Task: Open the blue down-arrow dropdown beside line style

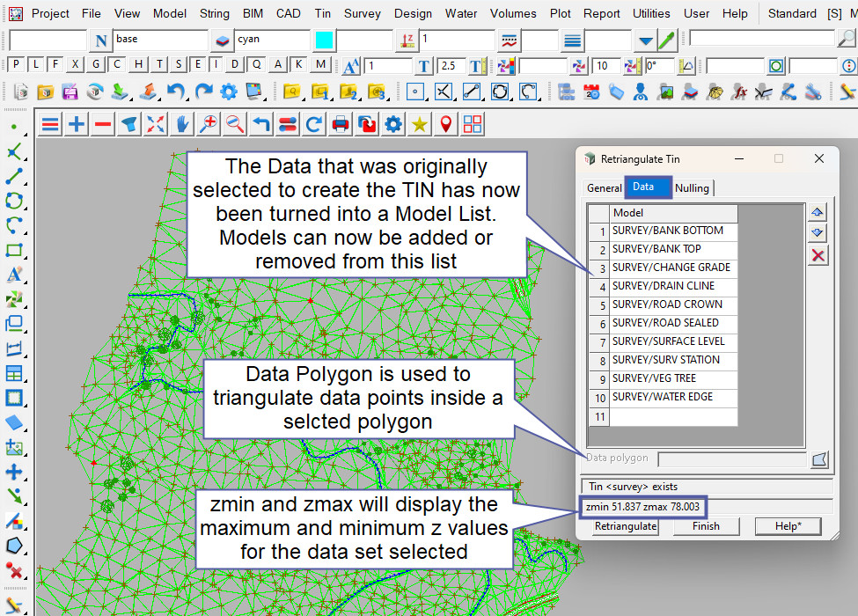Action: coord(645,40)
